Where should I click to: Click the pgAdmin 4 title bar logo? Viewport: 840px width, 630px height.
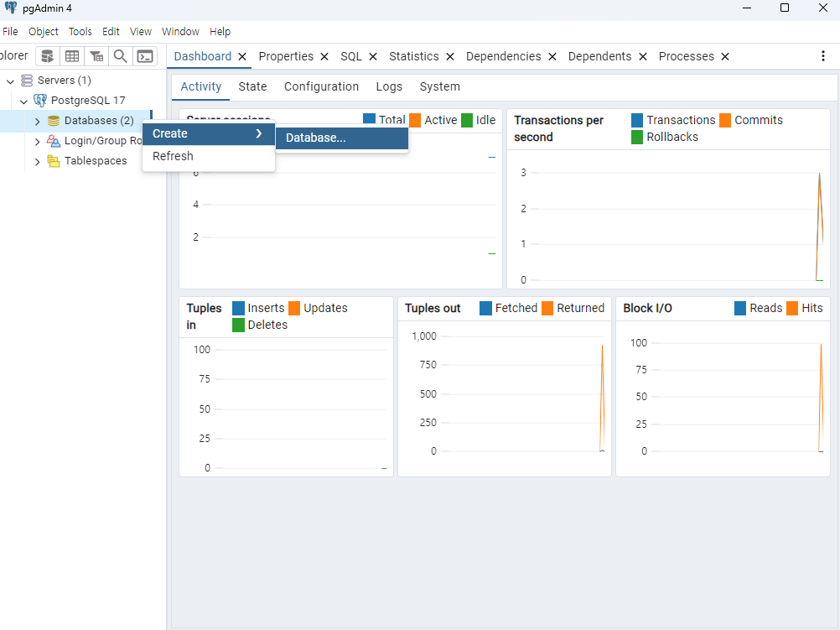click(11, 8)
